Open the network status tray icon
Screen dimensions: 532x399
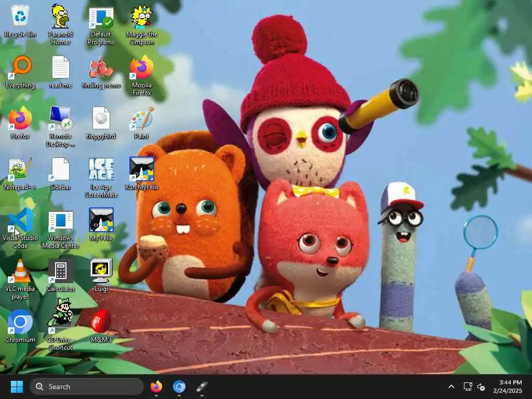point(468,387)
